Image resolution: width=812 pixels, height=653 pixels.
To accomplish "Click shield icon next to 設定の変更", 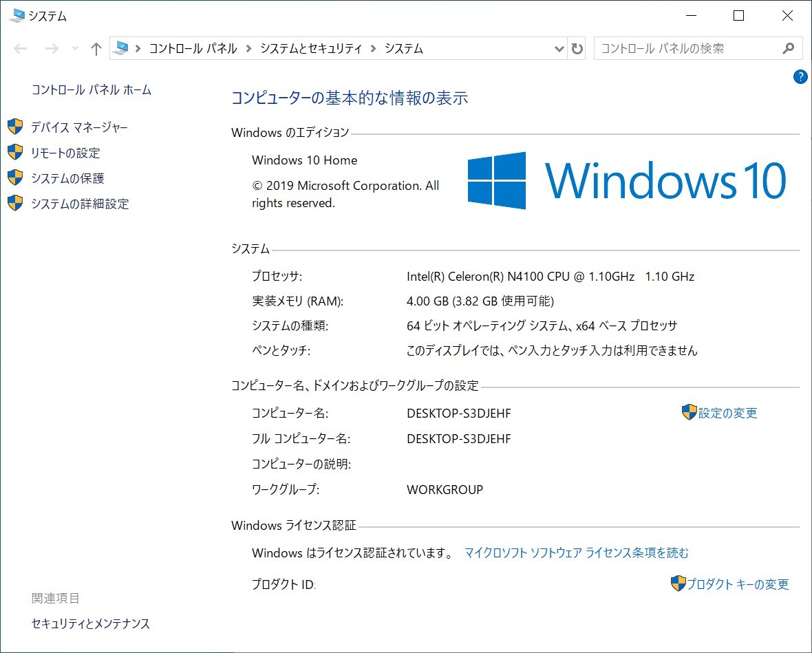I will point(690,412).
